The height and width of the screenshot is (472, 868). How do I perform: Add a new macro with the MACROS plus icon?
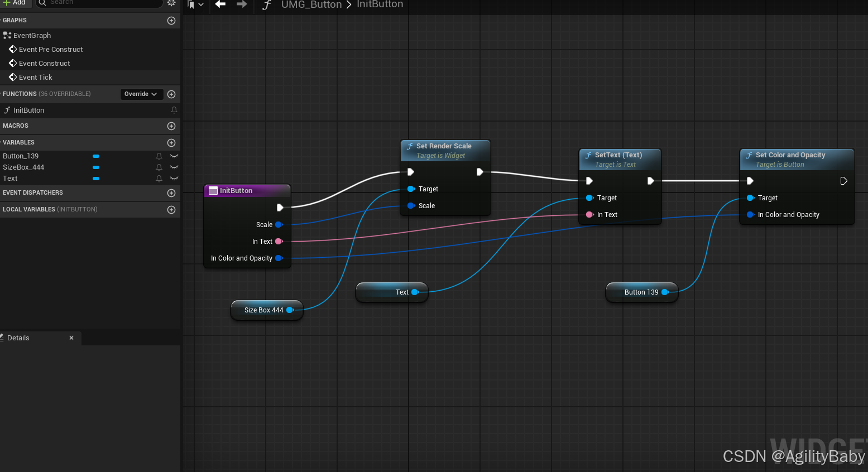pyautogui.click(x=171, y=126)
